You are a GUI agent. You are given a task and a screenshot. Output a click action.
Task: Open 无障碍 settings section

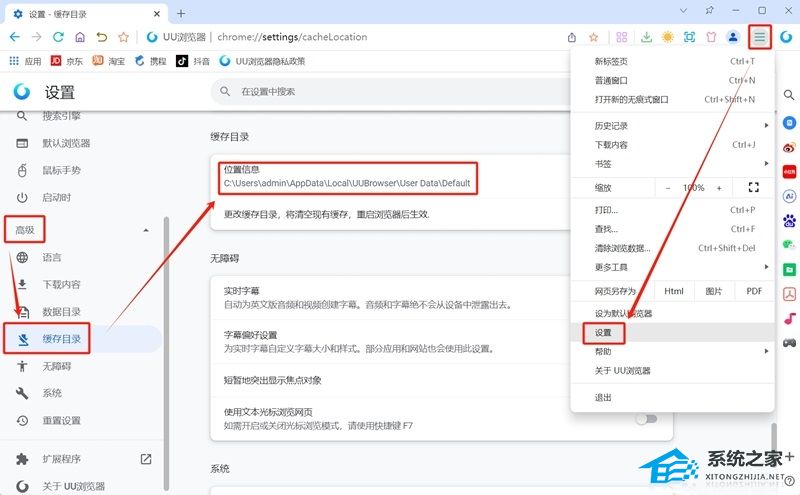[x=82, y=366]
